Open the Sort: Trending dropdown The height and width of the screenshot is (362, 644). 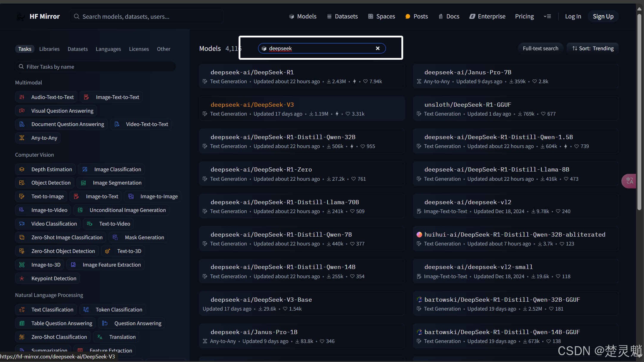click(593, 48)
